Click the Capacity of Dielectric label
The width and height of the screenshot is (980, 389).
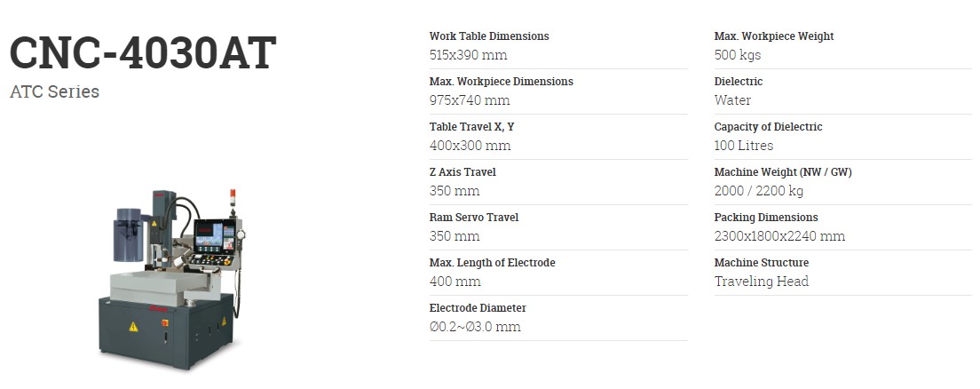(768, 127)
